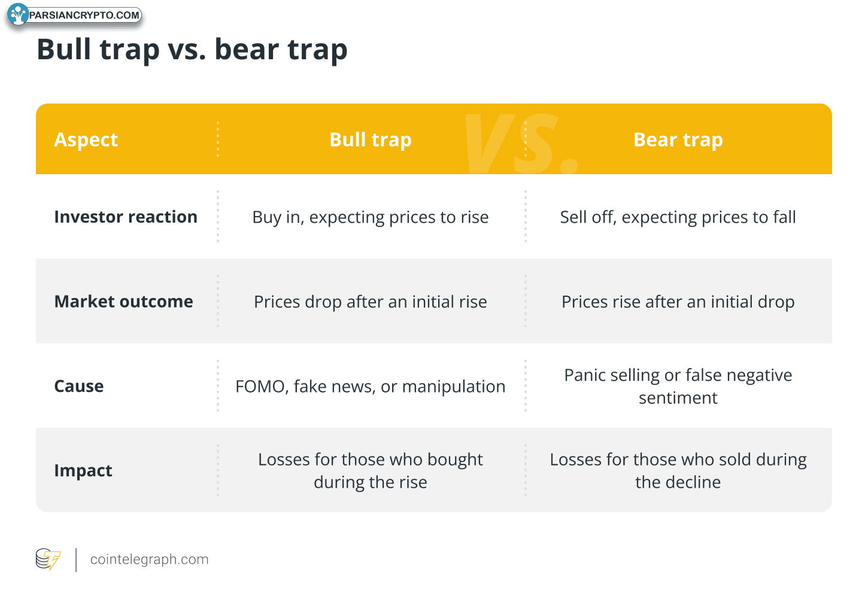Click 'Sell off, expecting prices to fall' cell
Screen dimensions: 868x608
(x=678, y=217)
